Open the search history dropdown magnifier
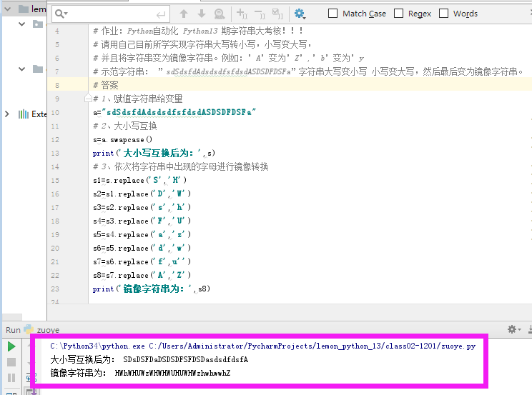Image resolution: width=532 pixels, height=395 pixels. click(61, 14)
